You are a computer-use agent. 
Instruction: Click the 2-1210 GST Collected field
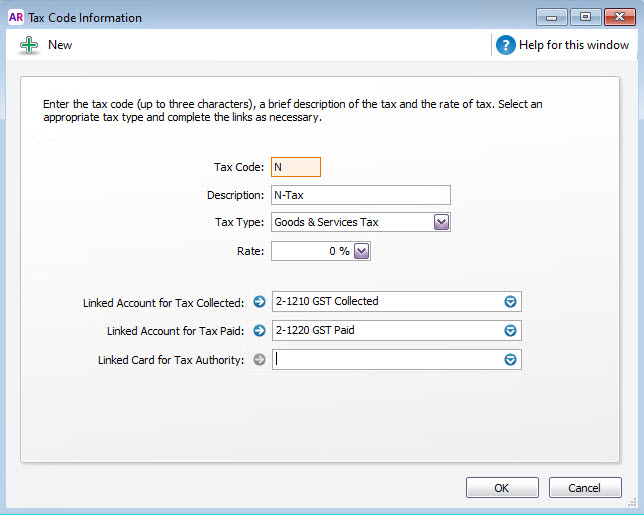click(387, 301)
